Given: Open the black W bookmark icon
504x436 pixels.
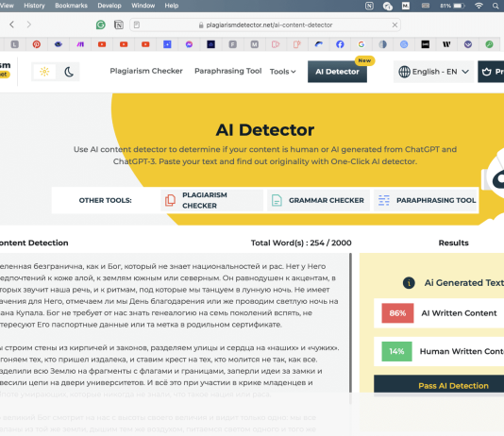Looking at the screenshot, I should tap(446, 44).
